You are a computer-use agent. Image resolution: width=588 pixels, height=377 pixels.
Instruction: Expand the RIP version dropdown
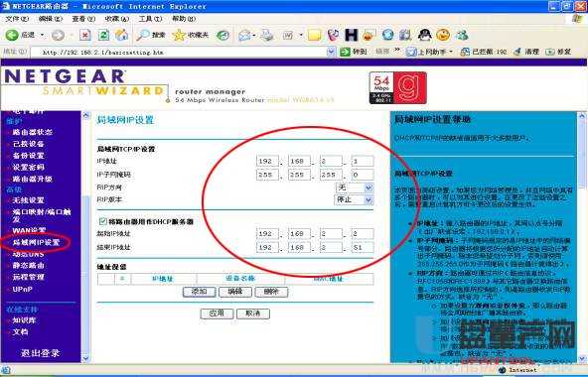(x=368, y=200)
